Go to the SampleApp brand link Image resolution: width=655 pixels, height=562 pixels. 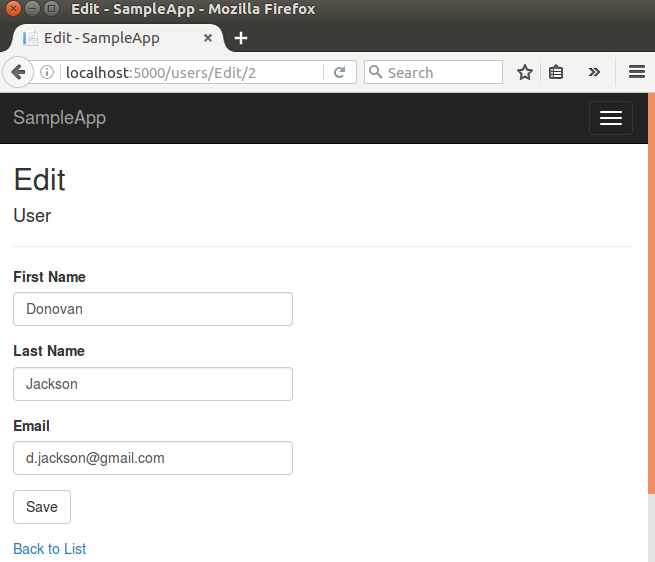(x=59, y=118)
